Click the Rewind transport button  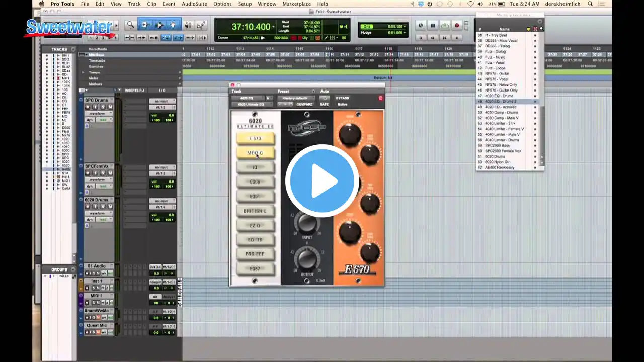point(433,37)
